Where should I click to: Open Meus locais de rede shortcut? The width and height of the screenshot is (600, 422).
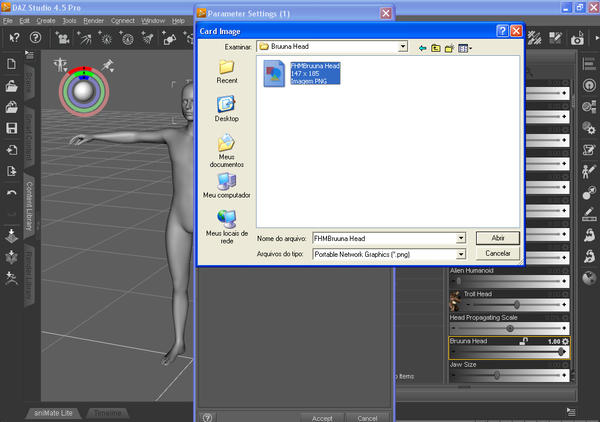coord(227,227)
